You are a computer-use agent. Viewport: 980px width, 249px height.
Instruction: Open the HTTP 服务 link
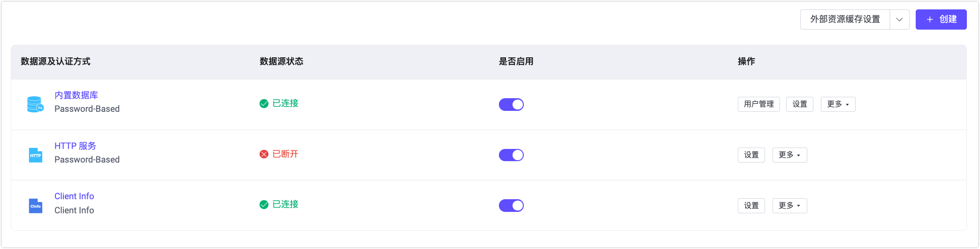pyautogui.click(x=75, y=146)
